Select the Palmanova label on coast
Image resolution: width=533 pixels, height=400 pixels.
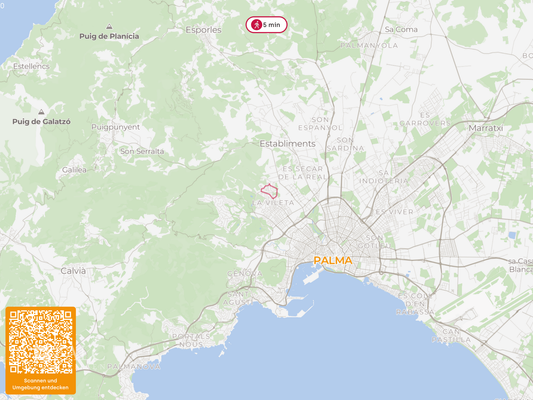click(x=134, y=367)
